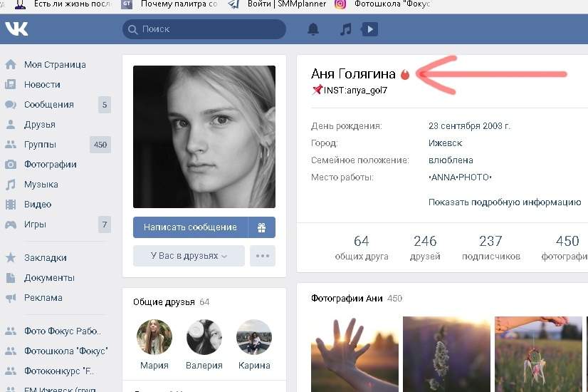Open the notifications bell icon
This screenshot has width=588, height=392.
tap(313, 29)
